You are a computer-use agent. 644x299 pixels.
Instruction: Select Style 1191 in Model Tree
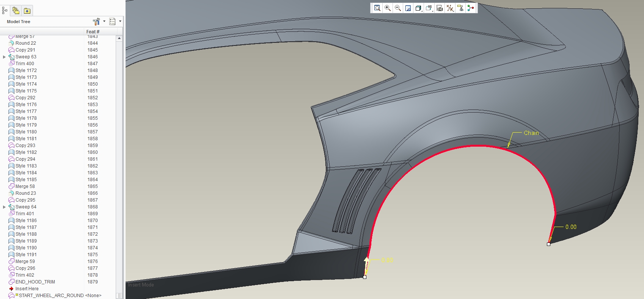click(26, 255)
